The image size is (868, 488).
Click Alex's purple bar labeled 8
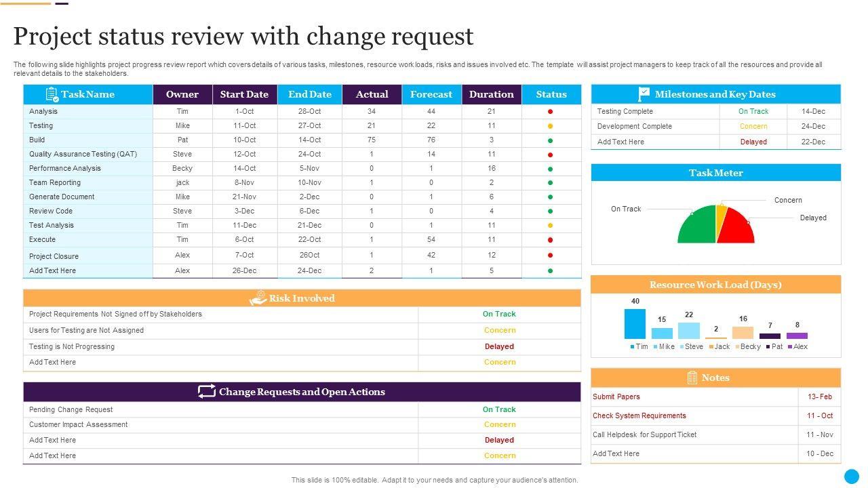(x=797, y=335)
